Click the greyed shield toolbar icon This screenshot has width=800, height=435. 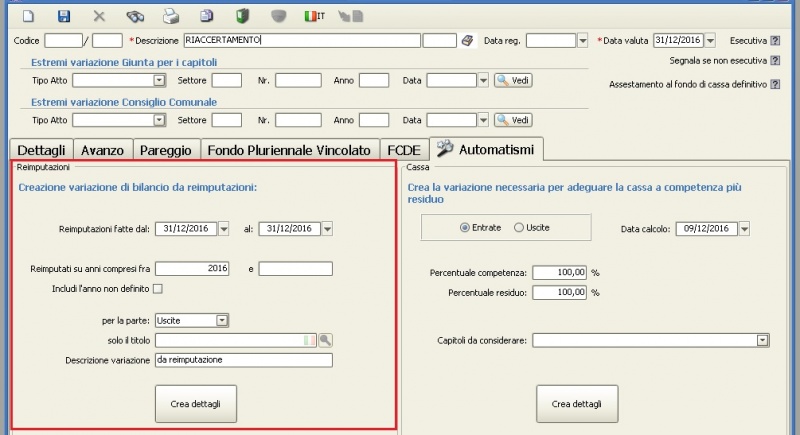[x=278, y=16]
